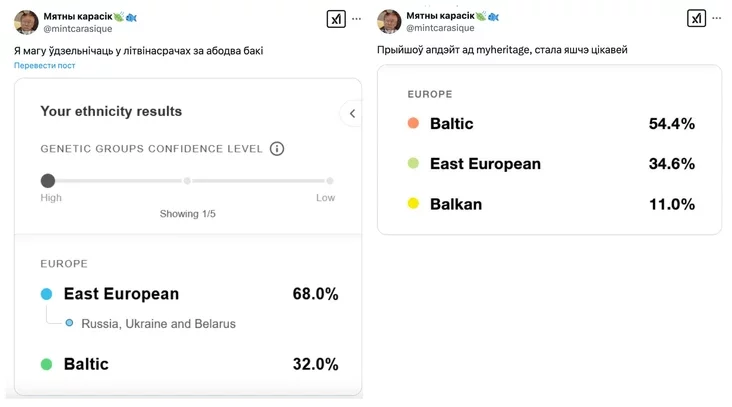Image resolution: width=732 pixels, height=407 pixels.
Task: Click the green Baltic dot
Action: (x=46, y=364)
